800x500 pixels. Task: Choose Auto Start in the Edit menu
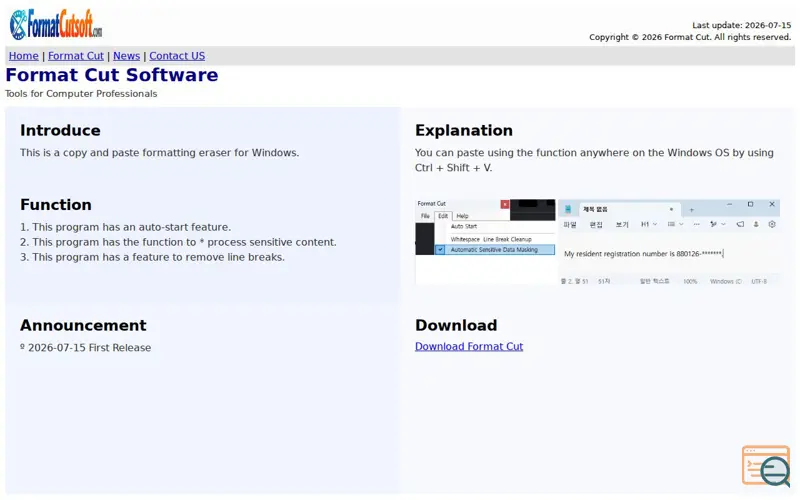tap(464, 226)
